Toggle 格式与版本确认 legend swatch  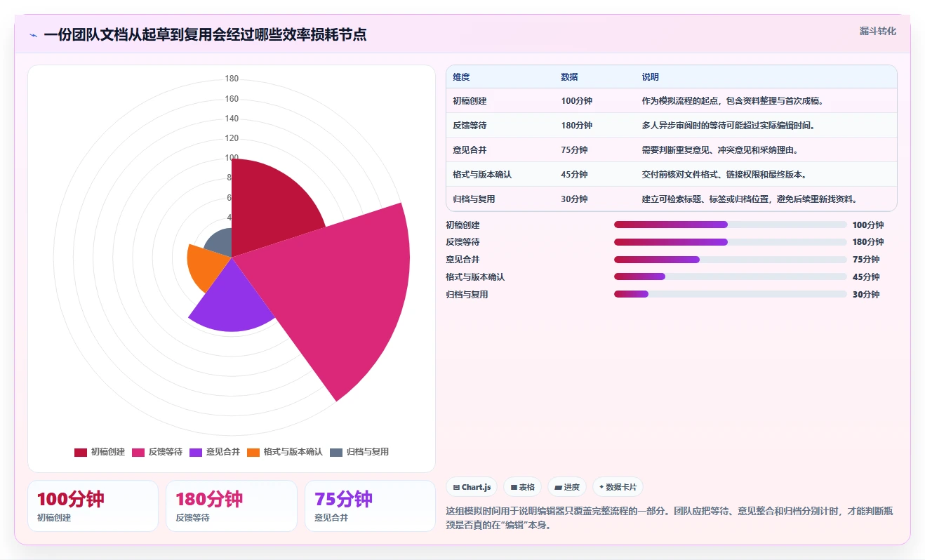[x=253, y=452]
